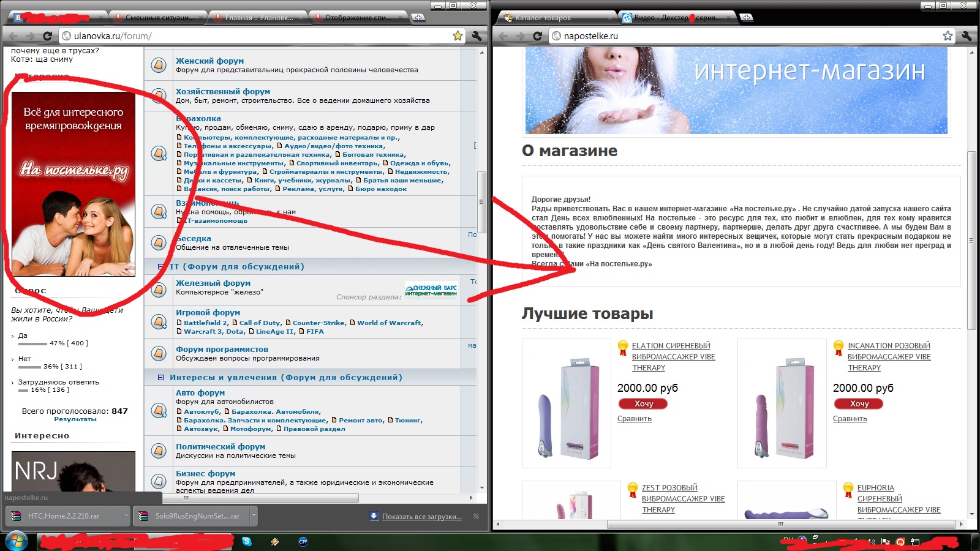
Task: Click the Форум программистов folder icon
Action: (x=159, y=353)
